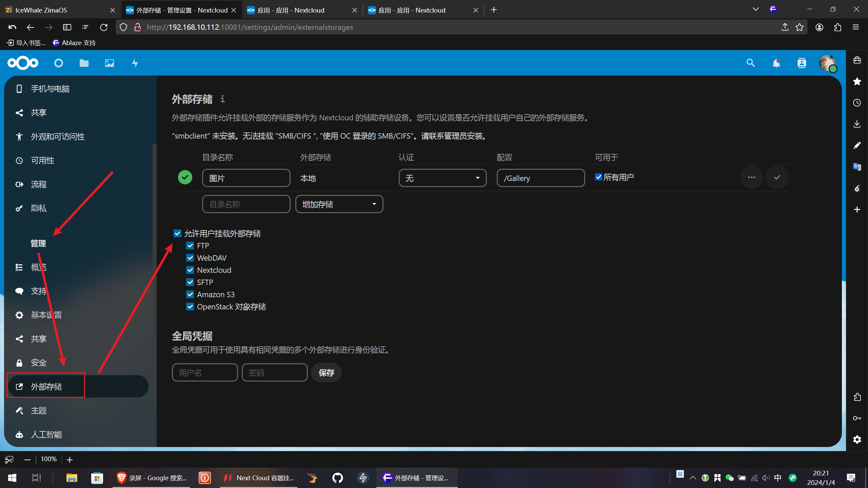Uncheck the FTP checkbox

pos(190,246)
